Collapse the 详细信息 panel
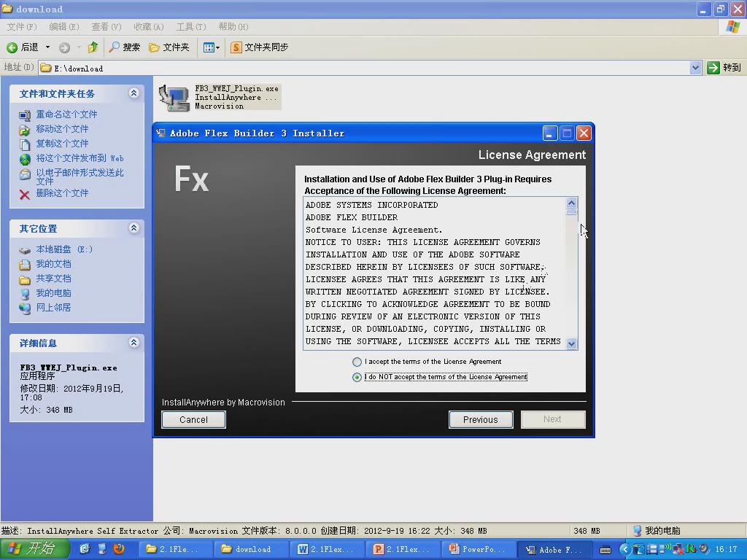The width and height of the screenshot is (747, 560). click(134, 343)
